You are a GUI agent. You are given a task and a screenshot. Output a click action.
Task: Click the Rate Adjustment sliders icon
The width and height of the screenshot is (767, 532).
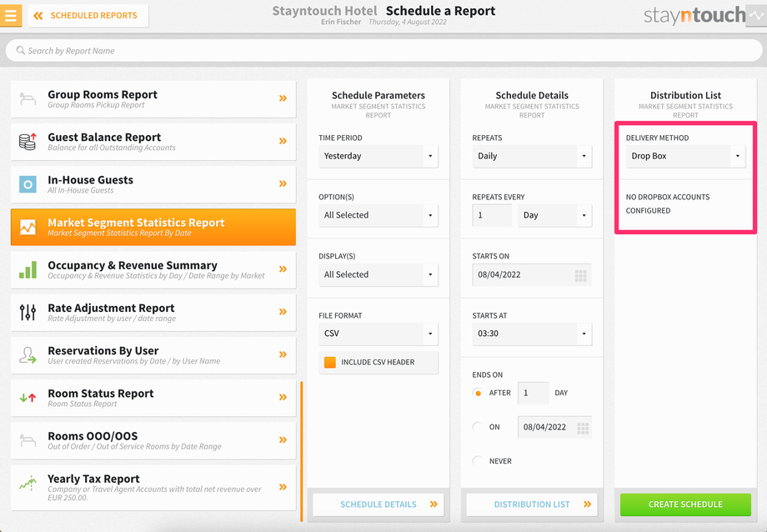click(28, 312)
